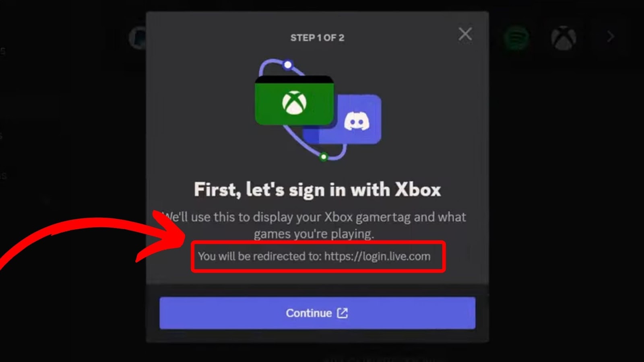The height and width of the screenshot is (362, 644).
Task: Click the external-link icon beside Continue
Action: 342,313
